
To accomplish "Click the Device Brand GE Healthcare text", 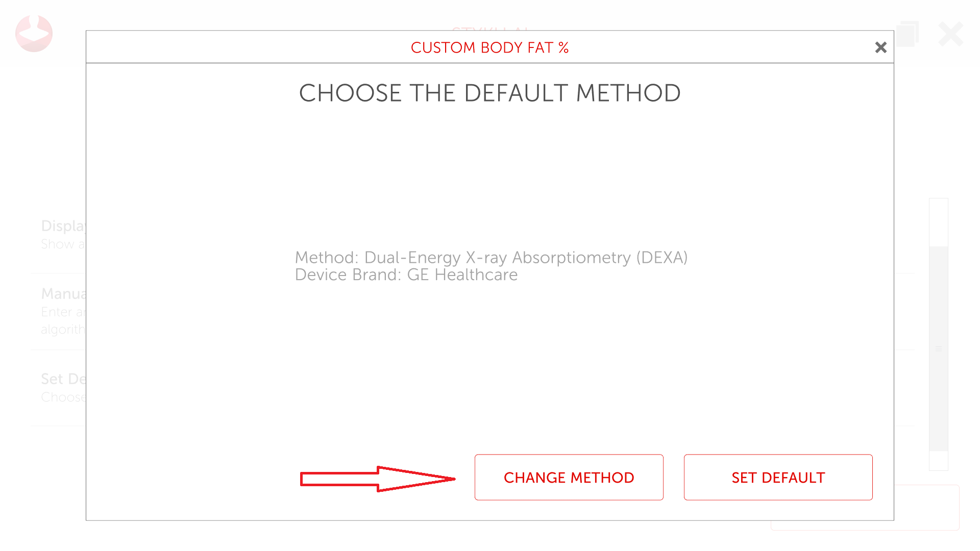I will coord(406,275).
